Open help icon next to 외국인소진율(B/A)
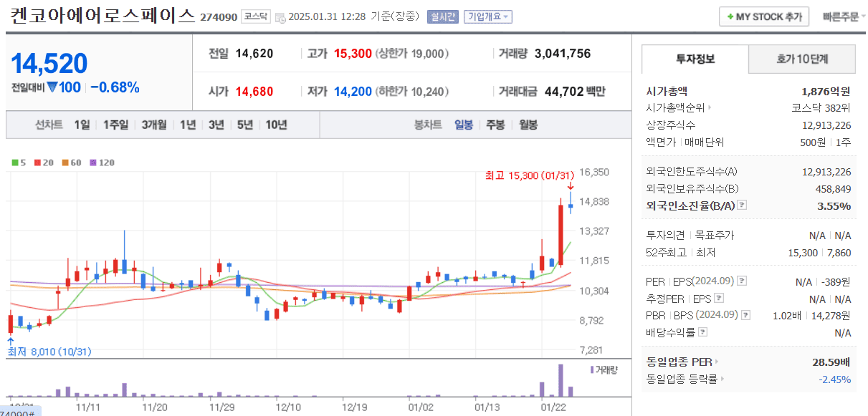This screenshot has width=868, height=416. [742, 205]
